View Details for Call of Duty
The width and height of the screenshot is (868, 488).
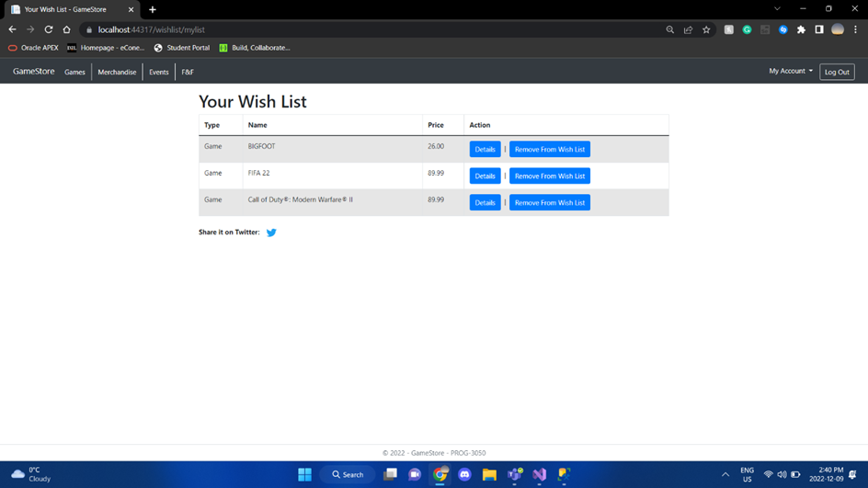(485, 202)
